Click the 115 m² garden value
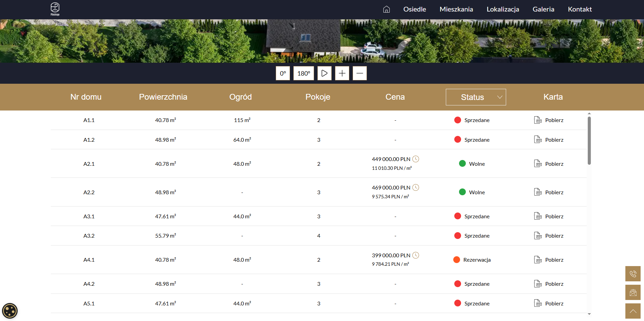 [x=242, y=120]
